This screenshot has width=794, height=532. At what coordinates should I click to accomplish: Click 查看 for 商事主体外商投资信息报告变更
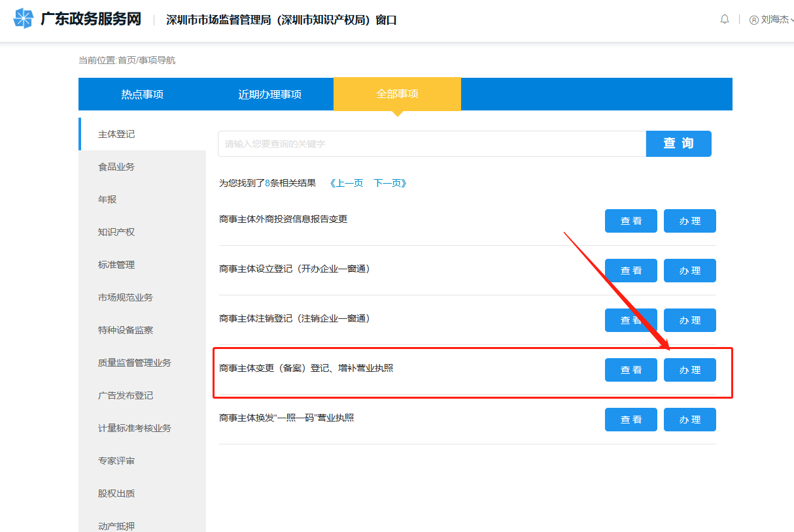point(630,221)
